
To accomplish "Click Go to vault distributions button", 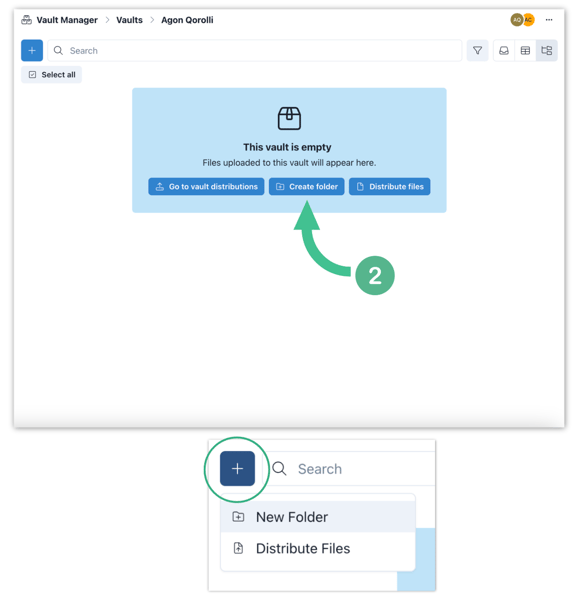I will coord(206,186).
